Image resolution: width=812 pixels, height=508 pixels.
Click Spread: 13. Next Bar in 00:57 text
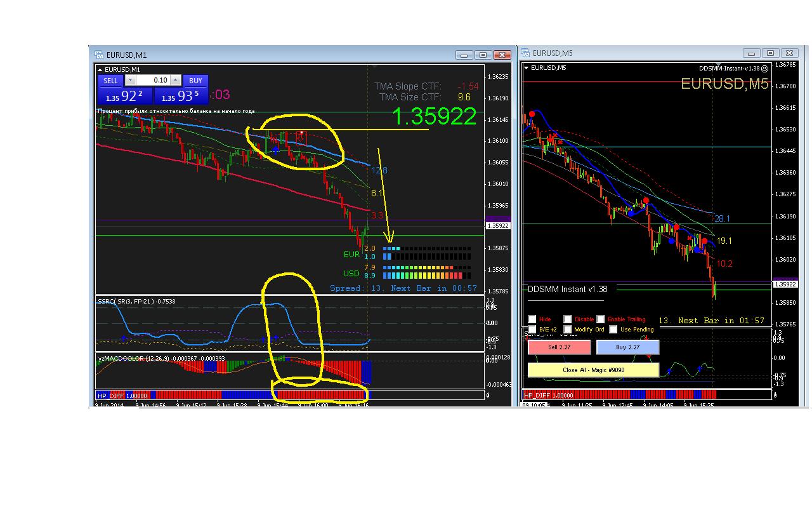403,288
